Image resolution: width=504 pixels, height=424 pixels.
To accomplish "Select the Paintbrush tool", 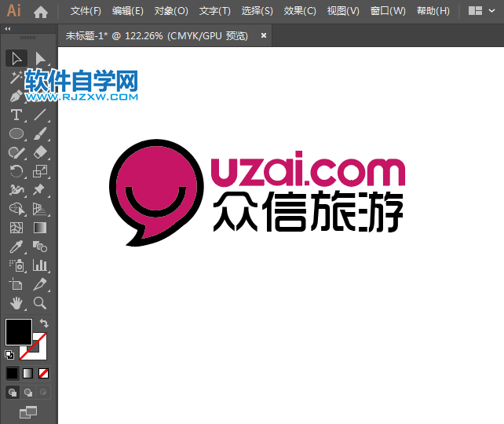I will [40, 133].
